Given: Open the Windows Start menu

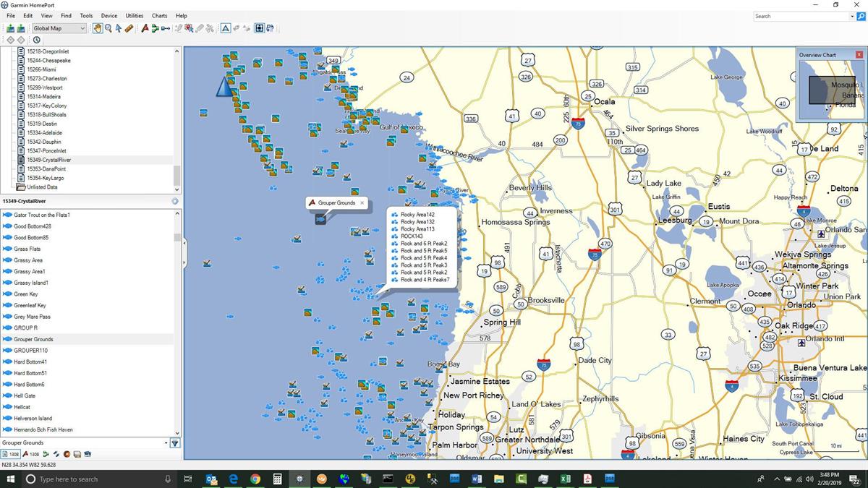Looking at the screenshot, I should click(9, 479).
